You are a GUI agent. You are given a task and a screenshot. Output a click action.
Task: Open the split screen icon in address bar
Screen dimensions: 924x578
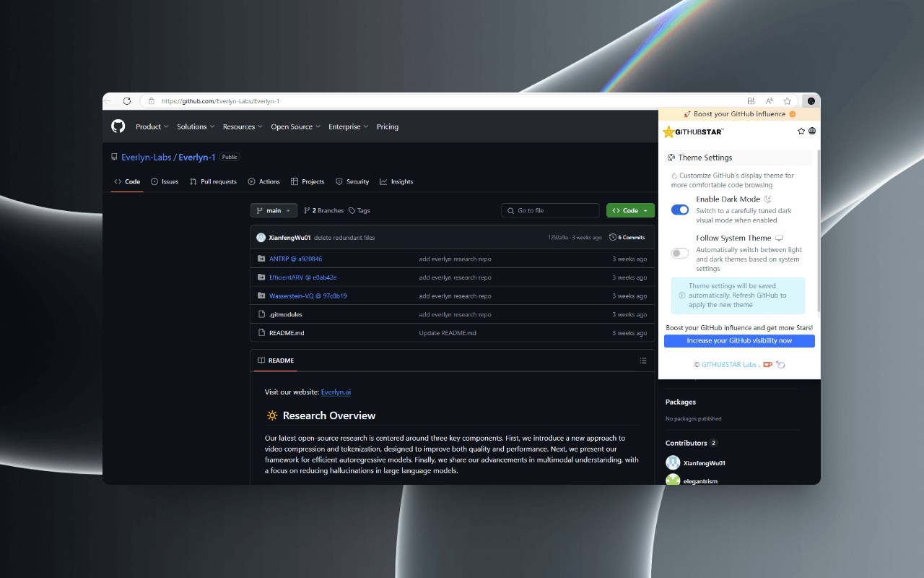[751, 101]
